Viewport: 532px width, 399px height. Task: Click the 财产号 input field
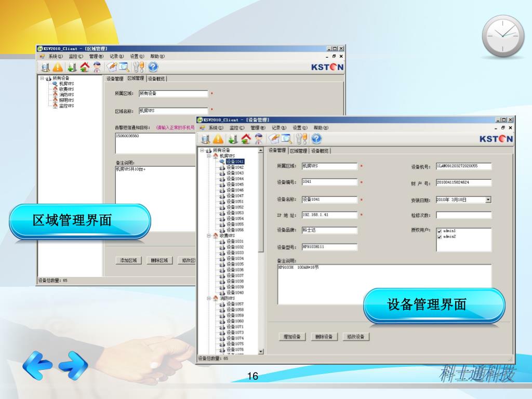[x=463, y=183]
